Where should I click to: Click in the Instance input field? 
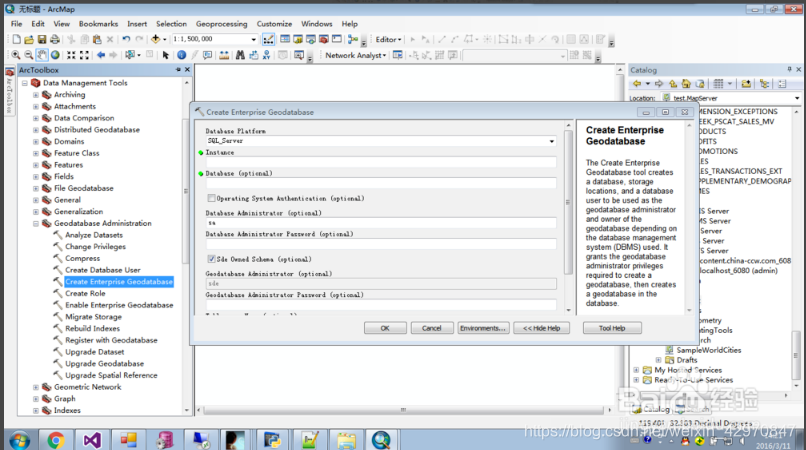coord(381,162)
